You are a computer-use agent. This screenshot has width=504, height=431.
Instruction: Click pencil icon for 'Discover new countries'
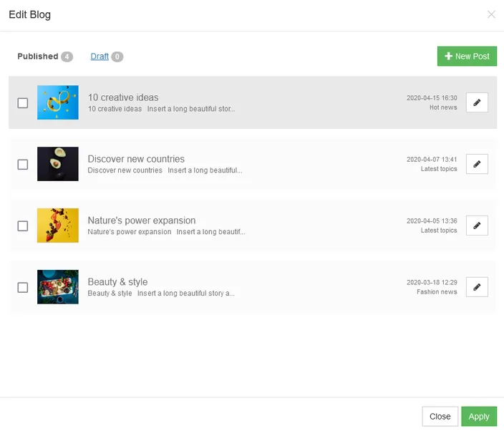coord(477,164)
